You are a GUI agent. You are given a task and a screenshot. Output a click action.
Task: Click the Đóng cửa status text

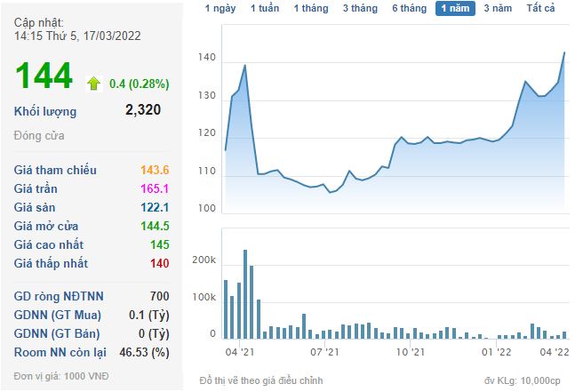coord(39,136)
